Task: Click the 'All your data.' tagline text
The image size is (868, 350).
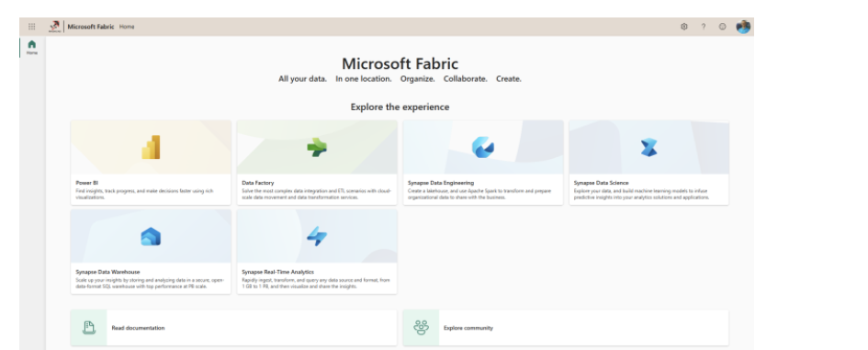Action: coord(302,79)
